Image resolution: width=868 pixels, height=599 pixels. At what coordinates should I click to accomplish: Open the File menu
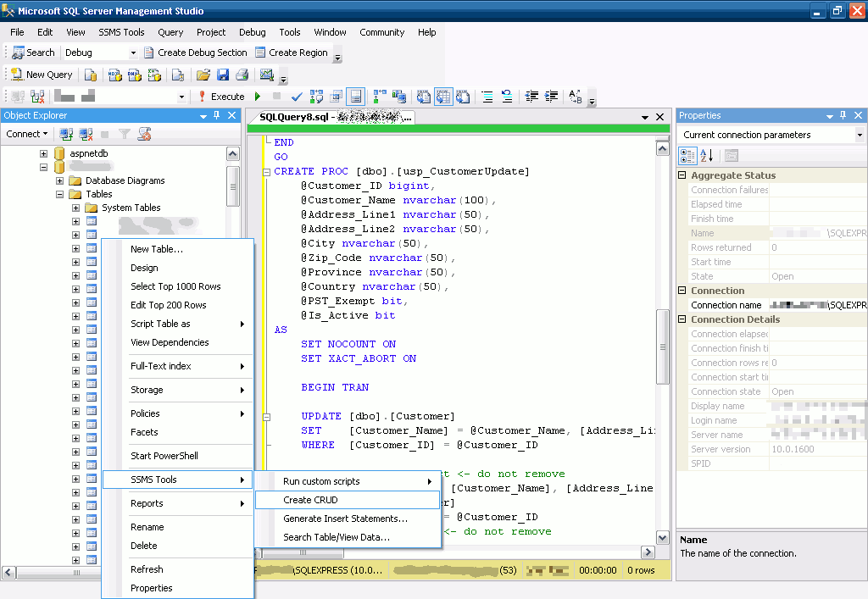click(x=17, y=32)
